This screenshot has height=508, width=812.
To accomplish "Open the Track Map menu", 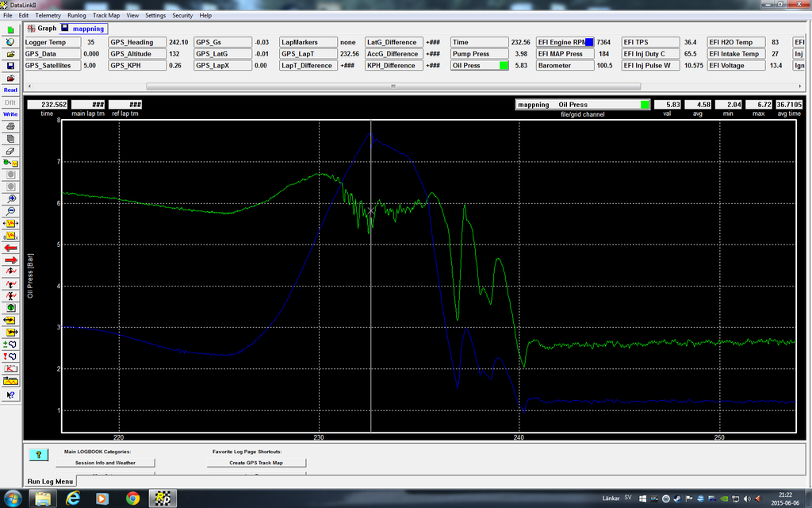I will [106, 15].
